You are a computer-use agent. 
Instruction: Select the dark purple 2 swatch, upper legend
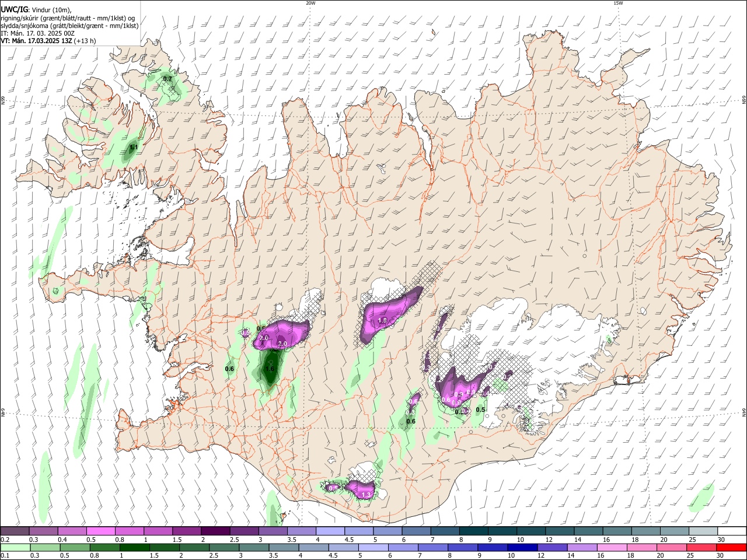point(215,531)
